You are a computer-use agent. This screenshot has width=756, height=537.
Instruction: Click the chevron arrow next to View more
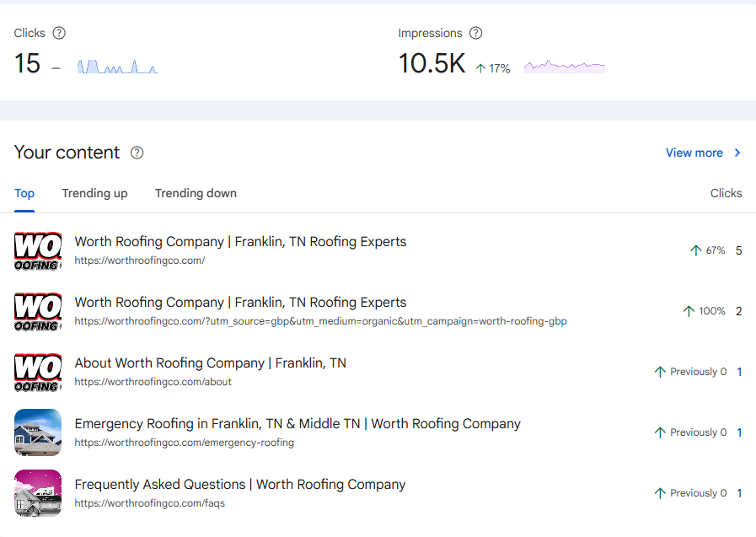pos(737,153)
